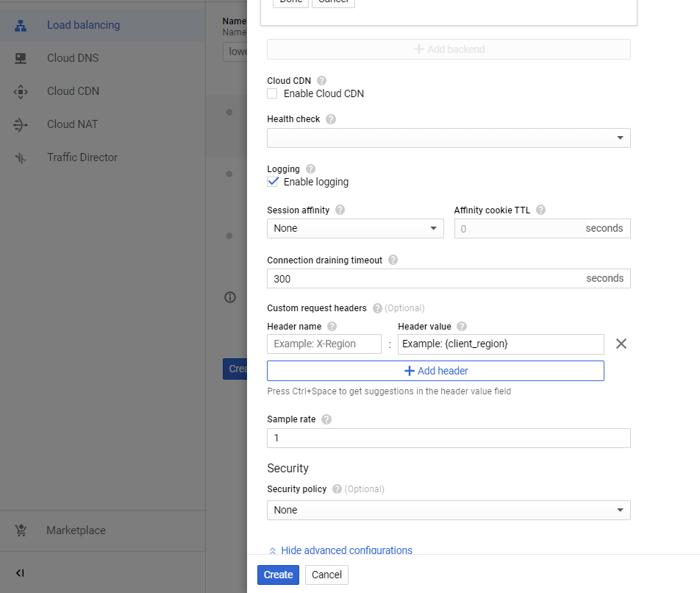Click the Load balancing sidebar icon
This screenshot has width=700, height=593.
21,26
